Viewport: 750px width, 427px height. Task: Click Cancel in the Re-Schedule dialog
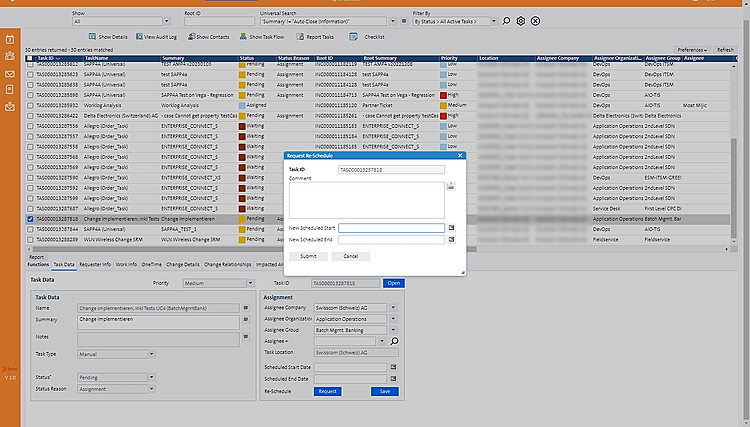[x=350, y=256]
